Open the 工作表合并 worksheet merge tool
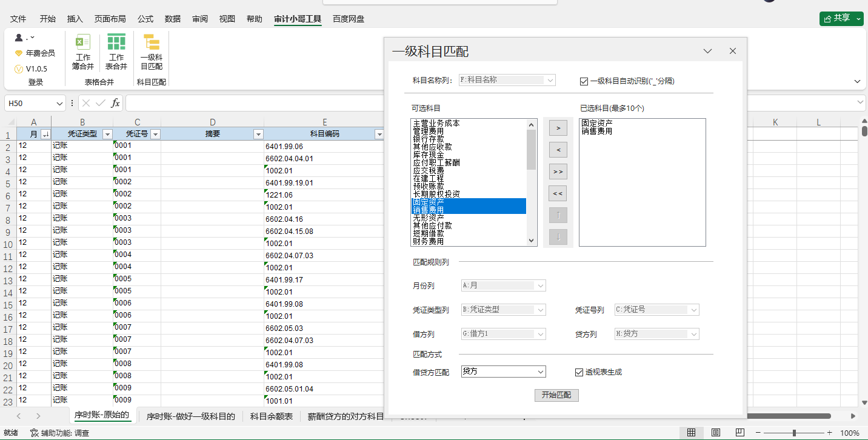The image size is (868, 440). pos(116,52)
